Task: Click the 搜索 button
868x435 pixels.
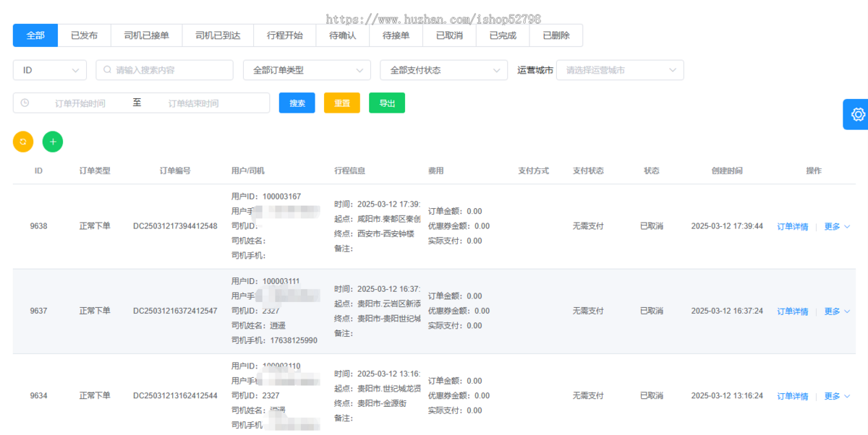Action: (297, 103)
